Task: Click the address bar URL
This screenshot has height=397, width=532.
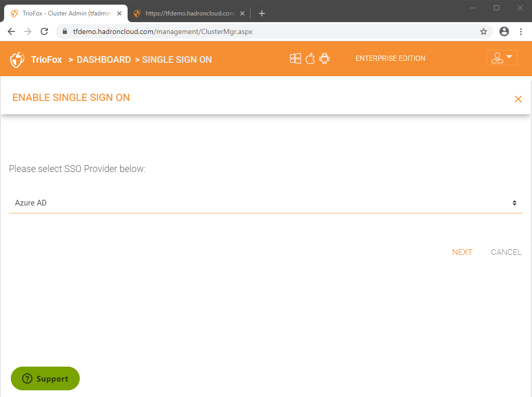Action: [x=163, y=31]
